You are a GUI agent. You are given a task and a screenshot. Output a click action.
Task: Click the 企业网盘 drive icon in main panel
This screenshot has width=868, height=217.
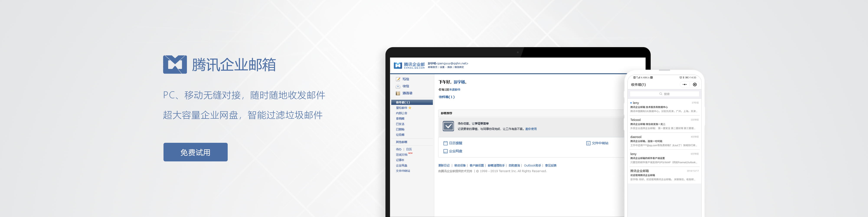tap(445, 151)
